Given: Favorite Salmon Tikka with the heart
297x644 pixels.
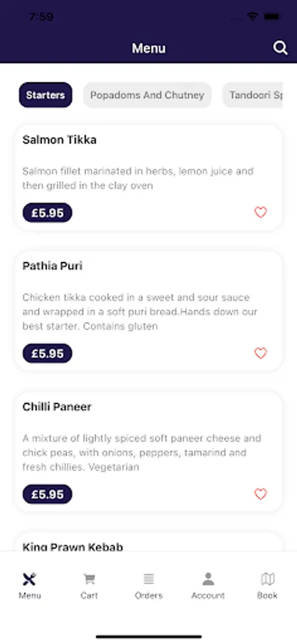Looking at the screenshot, I should coord(261,213).
